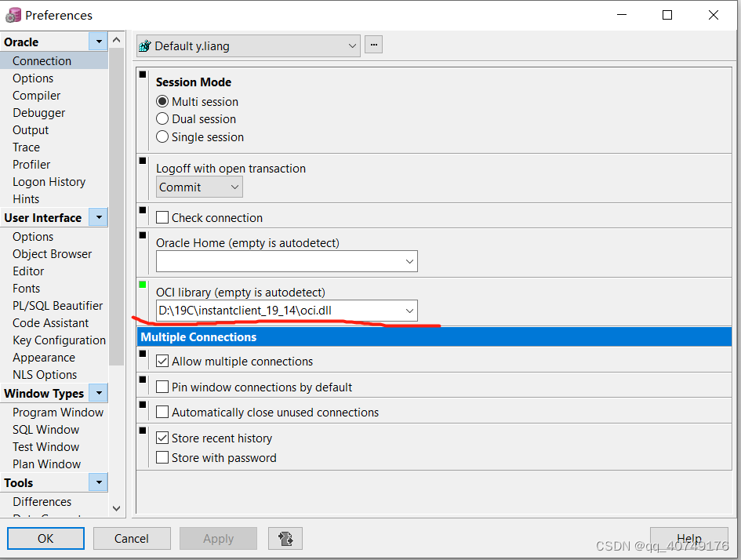
Task: Select Connection in Oracle category
Action: coord(54,61)
